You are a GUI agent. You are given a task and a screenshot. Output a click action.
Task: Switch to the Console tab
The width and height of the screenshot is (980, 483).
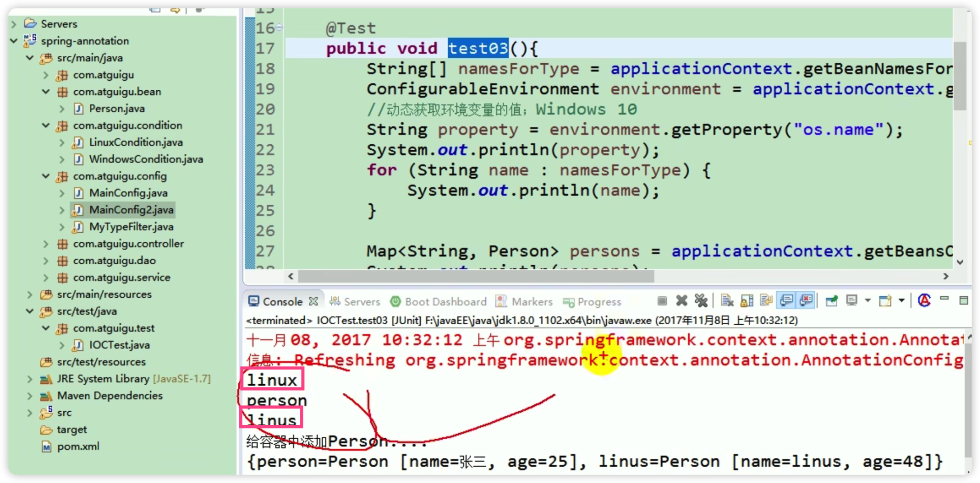[x=282, y=301]
